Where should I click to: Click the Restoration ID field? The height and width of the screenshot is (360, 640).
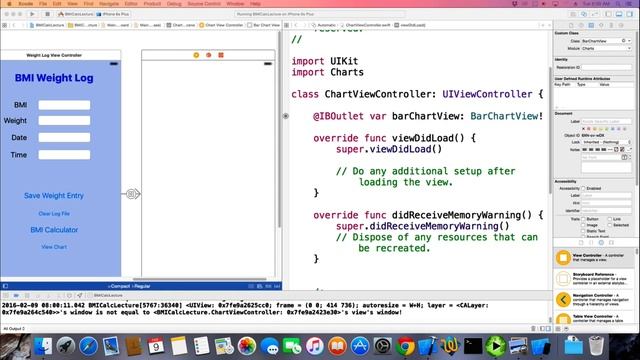(606, 67)
